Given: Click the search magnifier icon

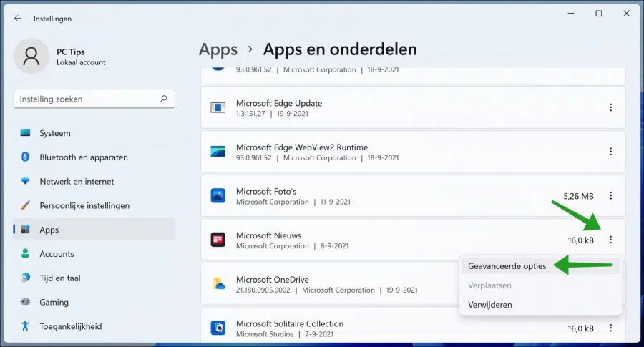Looking at the screenshot, I should click(164, 99).
